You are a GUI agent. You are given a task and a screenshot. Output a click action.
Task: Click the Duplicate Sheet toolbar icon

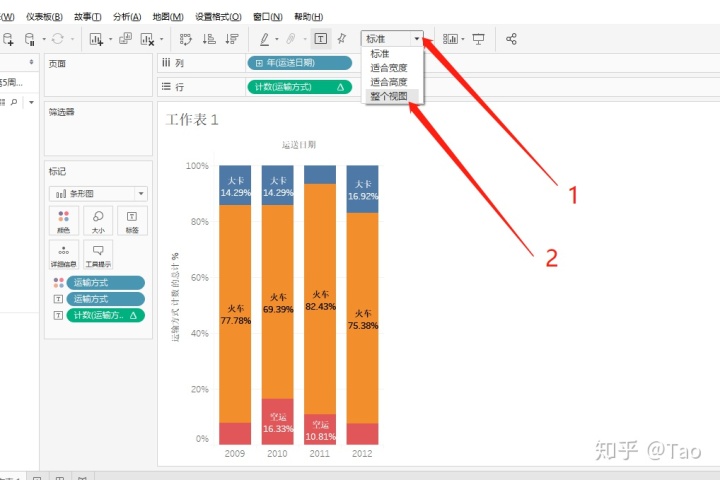[125, 39]
